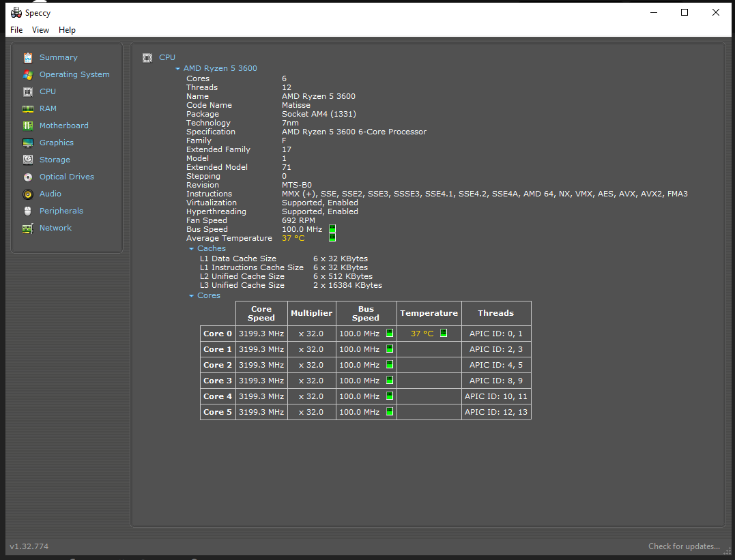Click the Multiplier column header
735x560 pixels.
click(x=311, y=314)
